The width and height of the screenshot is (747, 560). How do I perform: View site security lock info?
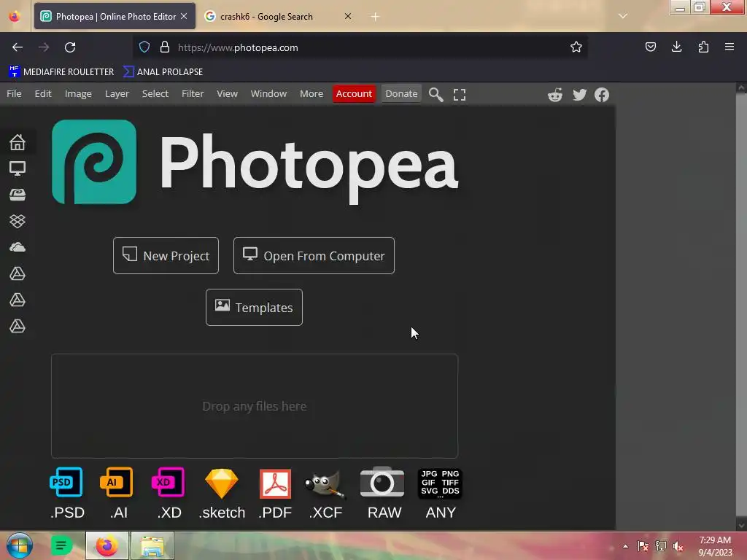165,47
